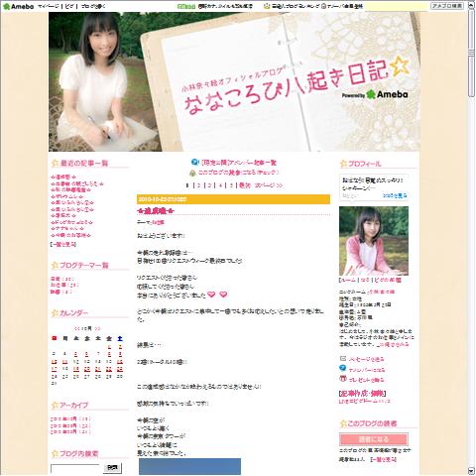
Task: Click the アメブロ検索 button at top right
Action: [x=447, y=6]
